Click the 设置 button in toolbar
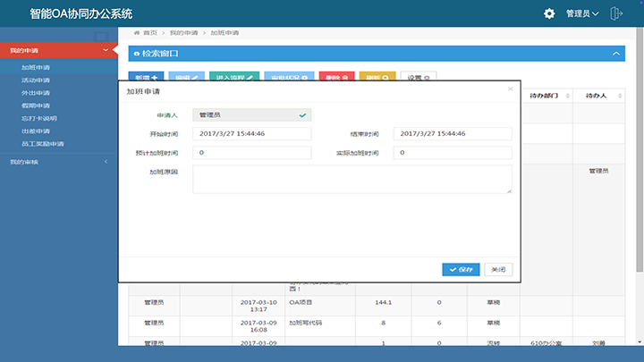 click(418, 78)
